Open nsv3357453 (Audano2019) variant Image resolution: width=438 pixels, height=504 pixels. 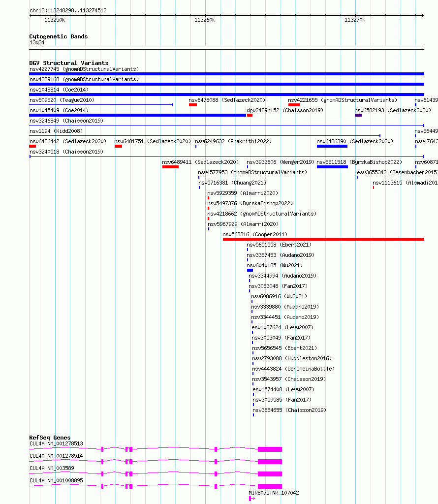(281, 255)
